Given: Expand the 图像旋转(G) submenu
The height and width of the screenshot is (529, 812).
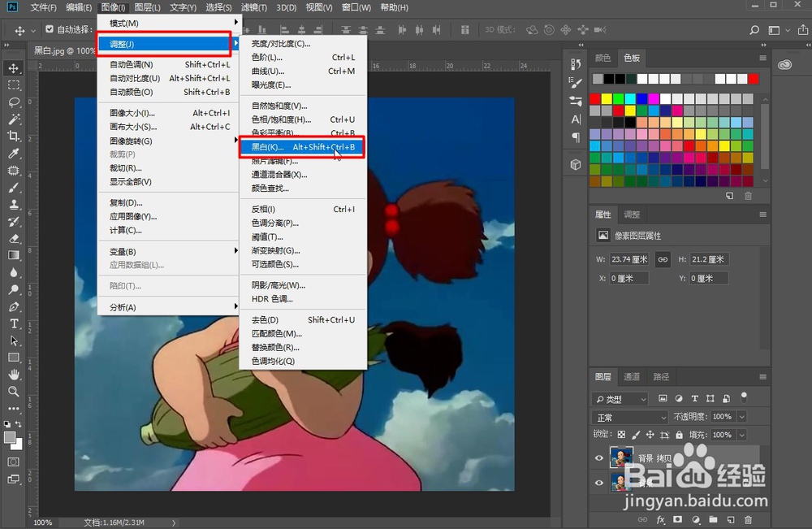Looking at the screenshot, I should coord(168,141).
